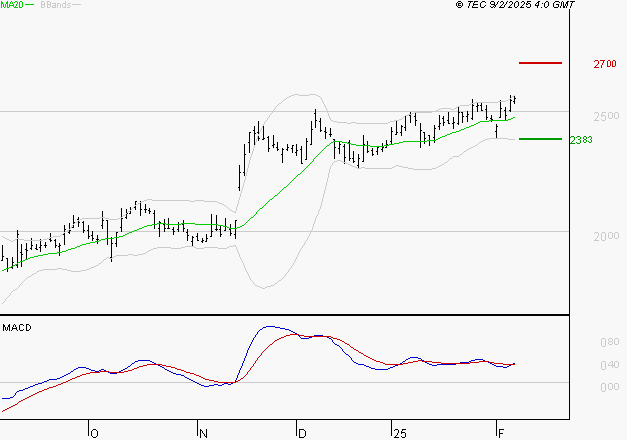Click the 000 MACD axis value
627x440 pixels.
coord(610,387)
